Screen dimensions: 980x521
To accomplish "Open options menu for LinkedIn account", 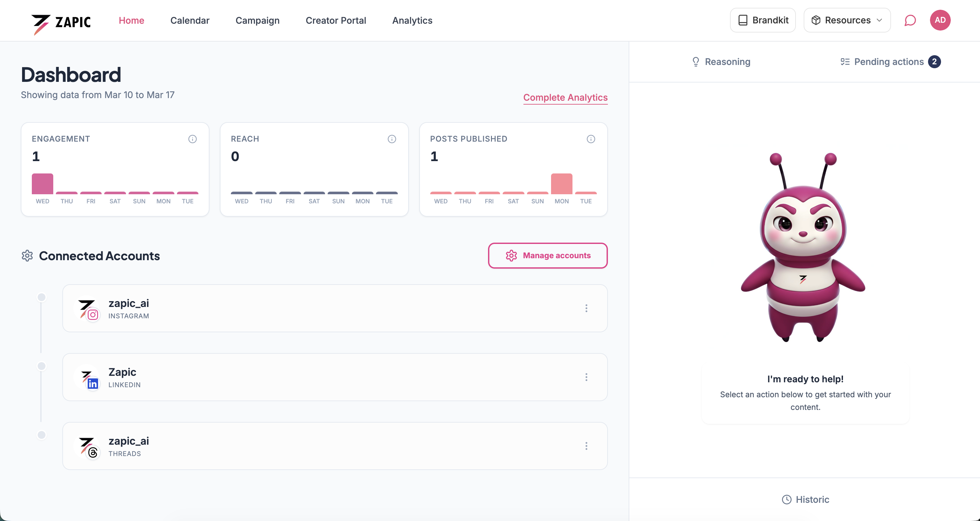I will click(586, 377).
